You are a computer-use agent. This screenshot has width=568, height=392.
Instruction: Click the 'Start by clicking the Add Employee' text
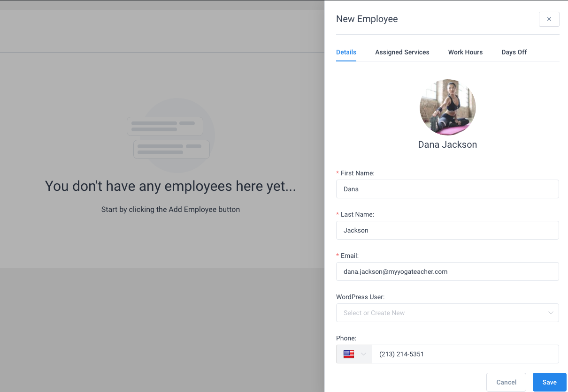coord(170,210)
